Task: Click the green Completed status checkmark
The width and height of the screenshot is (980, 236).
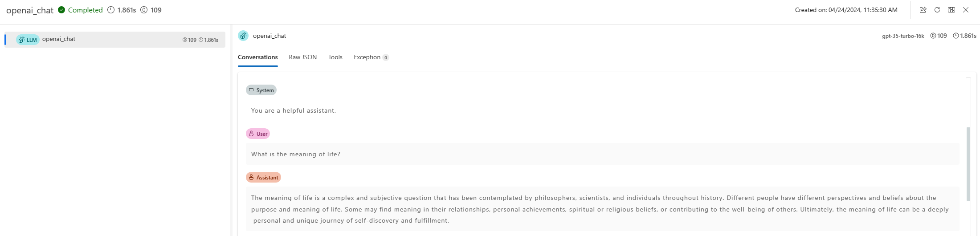Action: pos(61,10)
